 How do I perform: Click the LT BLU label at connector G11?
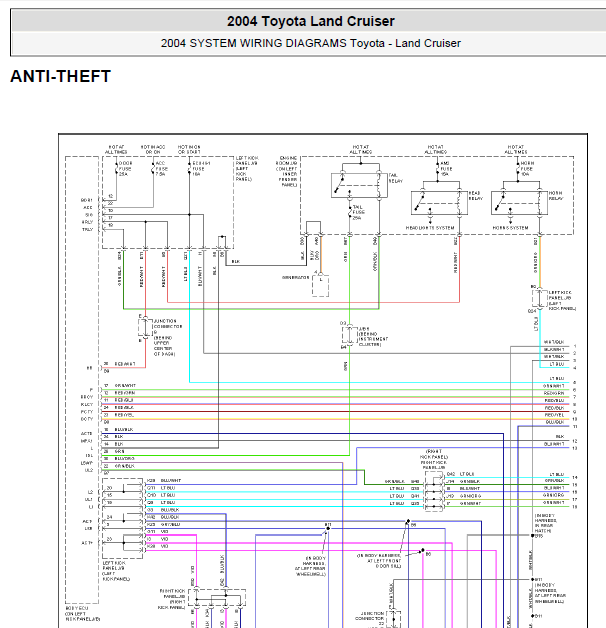pos(168,488)
